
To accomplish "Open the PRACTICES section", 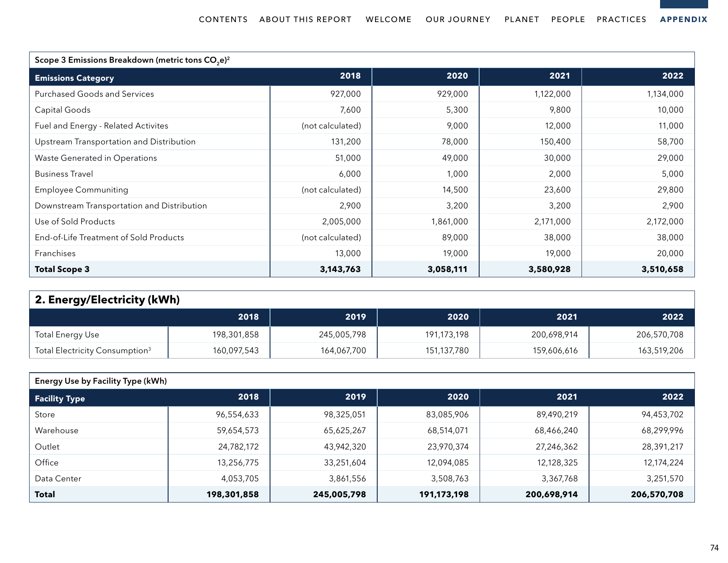I will pos(622,19).
